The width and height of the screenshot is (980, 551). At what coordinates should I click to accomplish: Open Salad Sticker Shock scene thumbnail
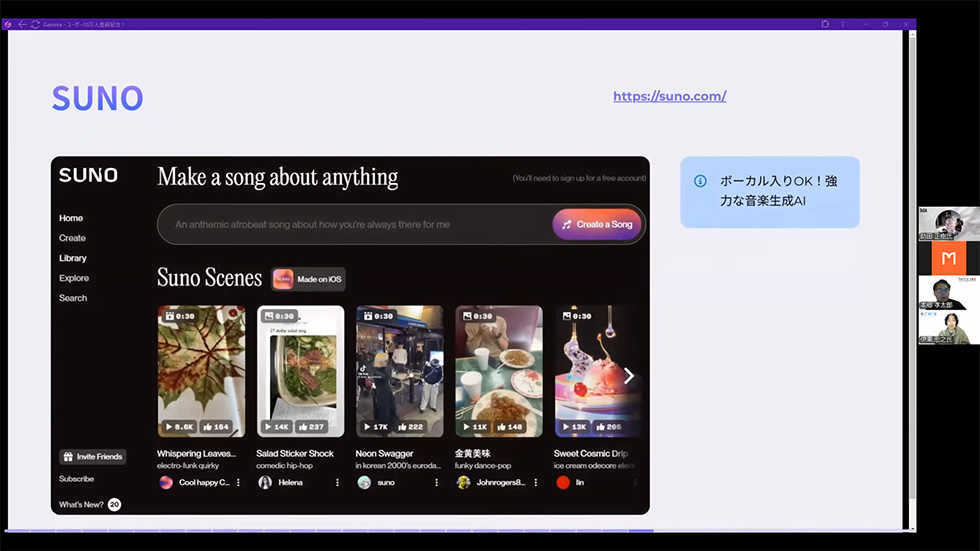click(301, 371)
